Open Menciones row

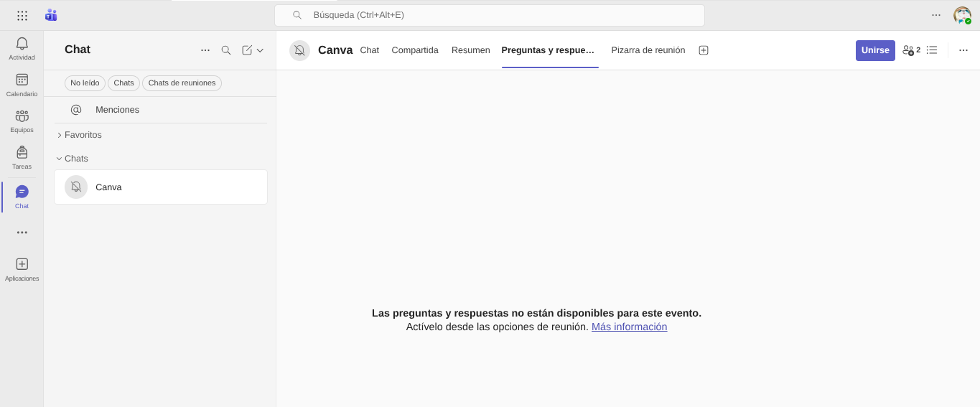pos(161,110)
